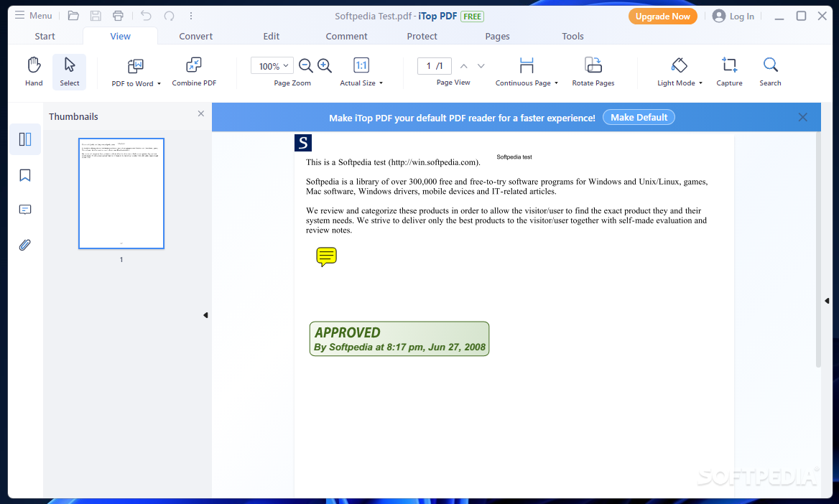Expand the Actual Size dropdown arrow
Viewport: 839px width, 504px height.
[381, 83]
